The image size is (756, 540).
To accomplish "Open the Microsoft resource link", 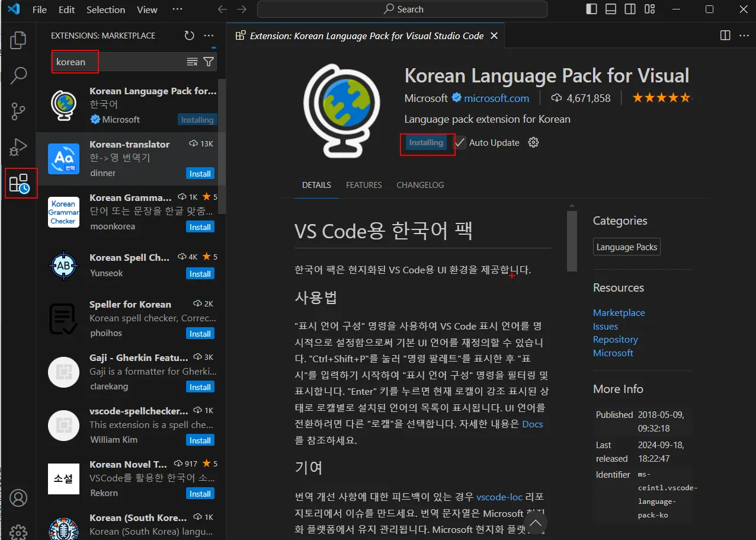I will pyautogui.click(x=613, y=353).
